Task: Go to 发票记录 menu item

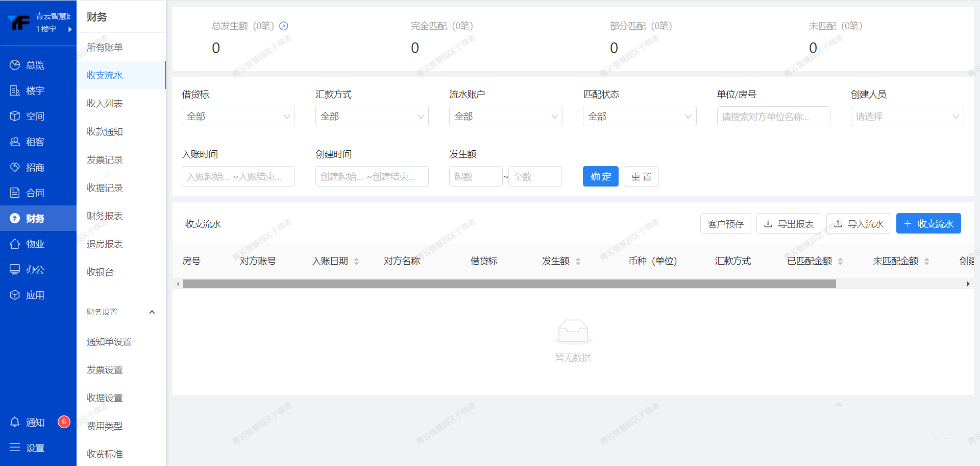Action: [105, 160]
